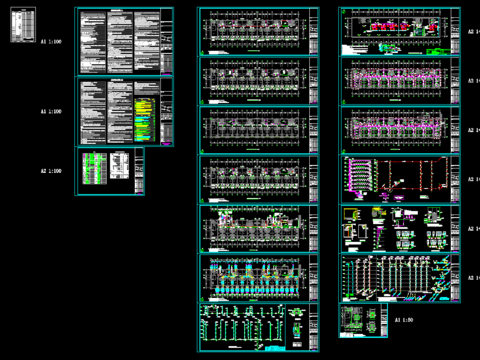
Task: Open the A2 sheet with green equipment table
Action: [x=110, y=171]
